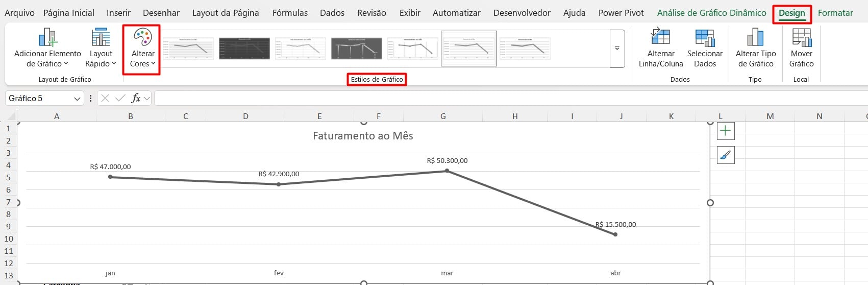Select the chart title Faturamento ao Mês

click(x=363, y=136)
